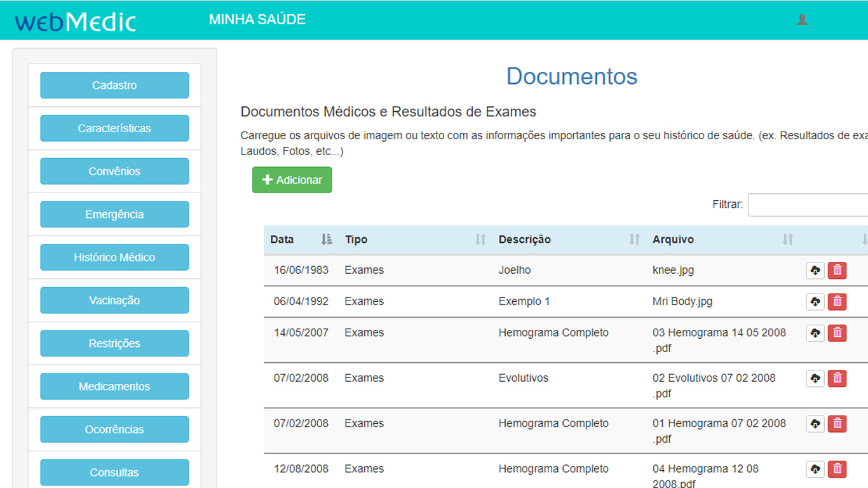Navigate to the Medicamentos section

(114, 386)
